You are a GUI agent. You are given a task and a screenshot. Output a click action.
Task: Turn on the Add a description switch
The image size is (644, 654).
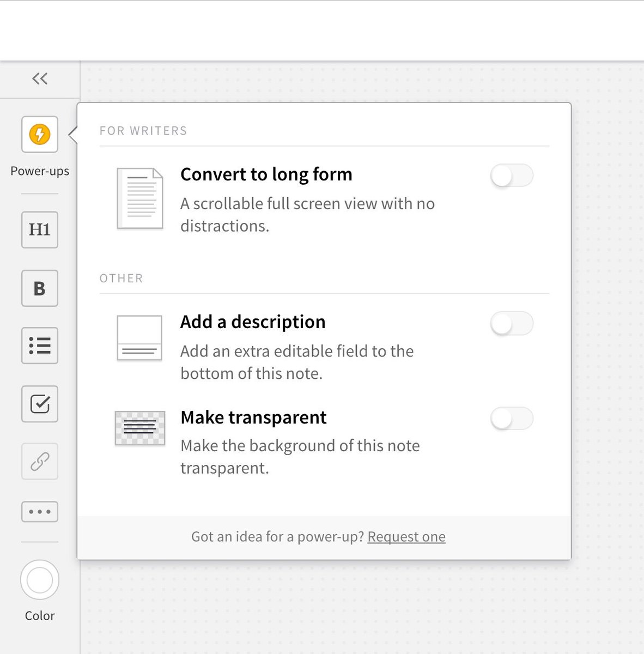(x=512, y=323)
